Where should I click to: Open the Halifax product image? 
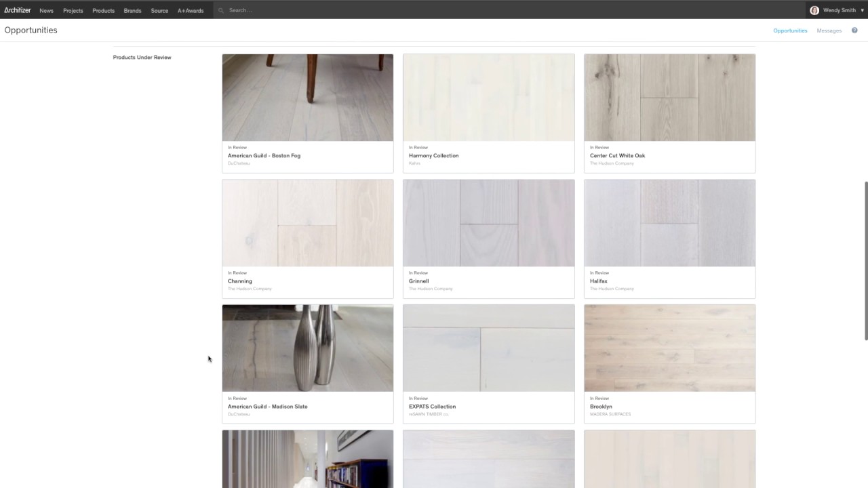pos(669,223)
